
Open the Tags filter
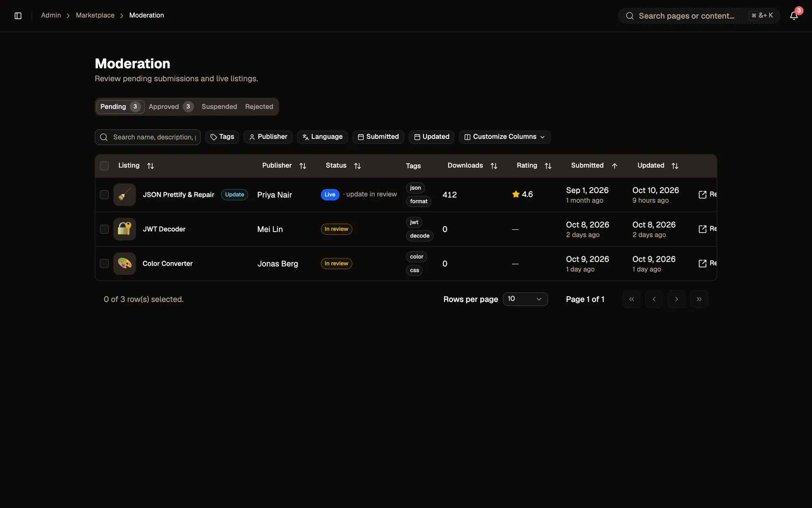pos(222,137)
